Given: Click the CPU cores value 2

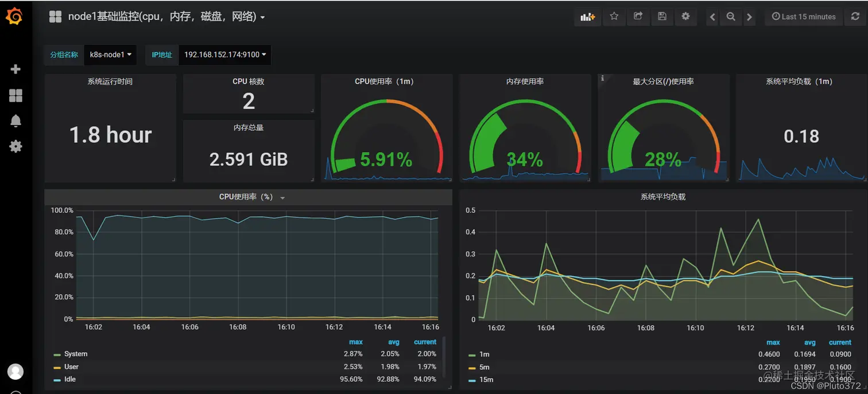Looking at the screenshot, I should (x=249, y=102).
